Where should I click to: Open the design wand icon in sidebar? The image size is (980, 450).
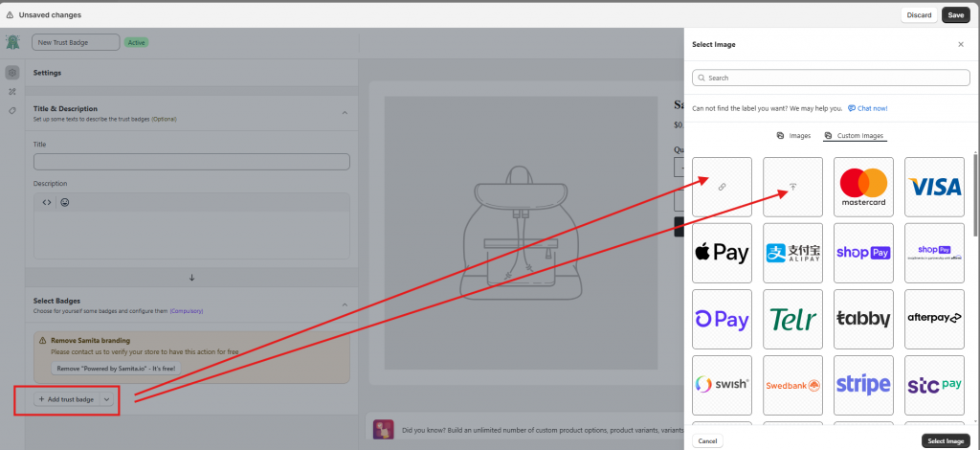coord(11,92)
